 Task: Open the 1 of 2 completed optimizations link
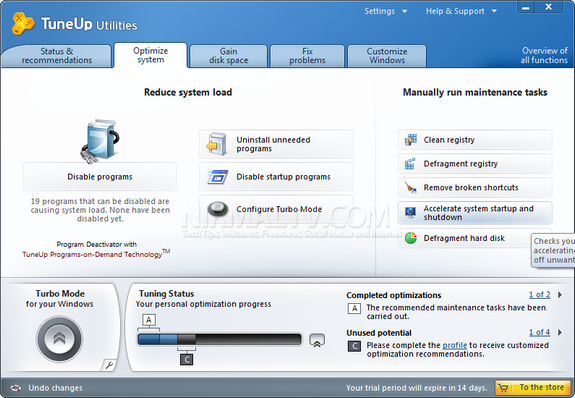pos(539,295)
